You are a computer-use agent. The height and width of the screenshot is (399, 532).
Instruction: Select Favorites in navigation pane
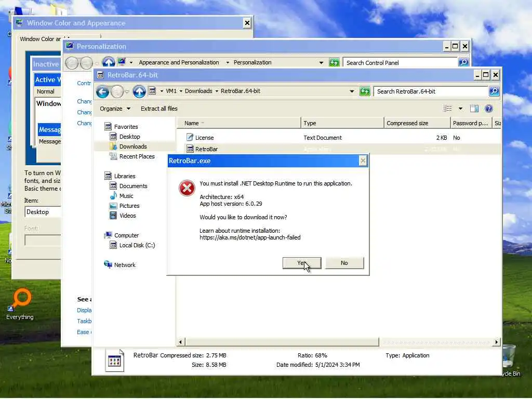click(126, 127)
